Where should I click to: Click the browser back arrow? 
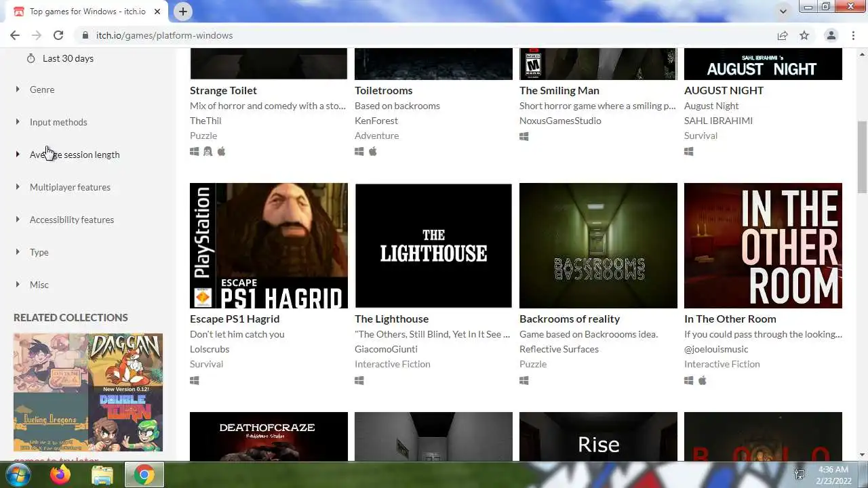click(15, 35)
